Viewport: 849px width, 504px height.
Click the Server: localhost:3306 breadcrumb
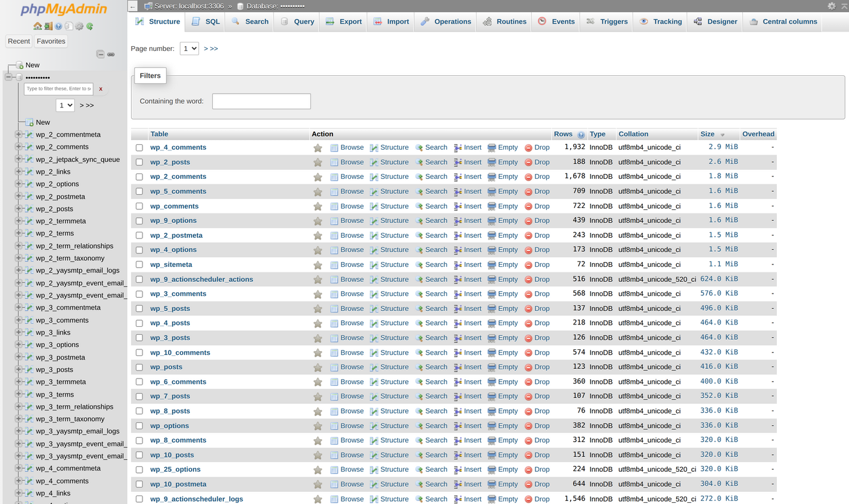[189, 6]
